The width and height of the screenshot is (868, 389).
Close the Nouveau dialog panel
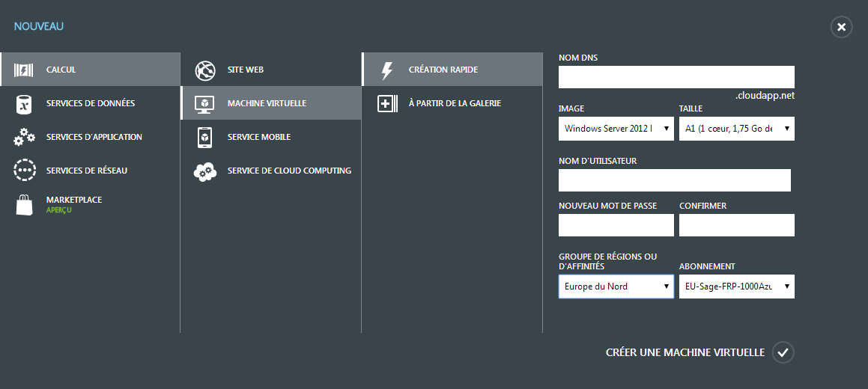tap(842, 27)
